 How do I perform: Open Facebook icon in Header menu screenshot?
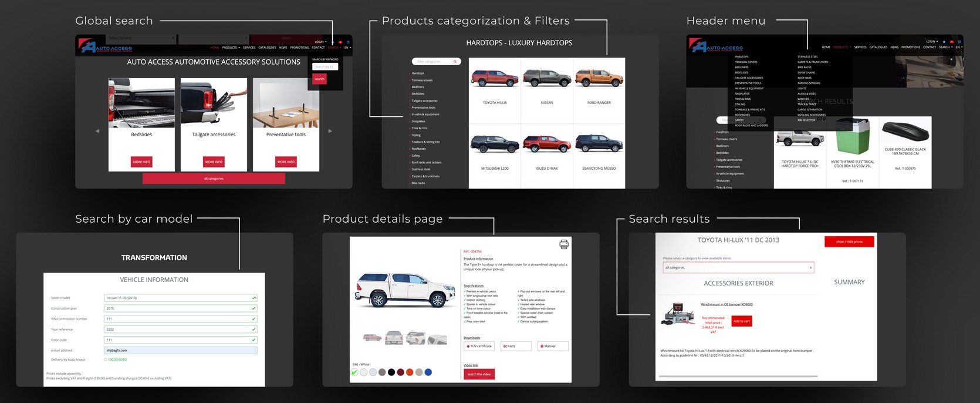click(x=944, y=42)
